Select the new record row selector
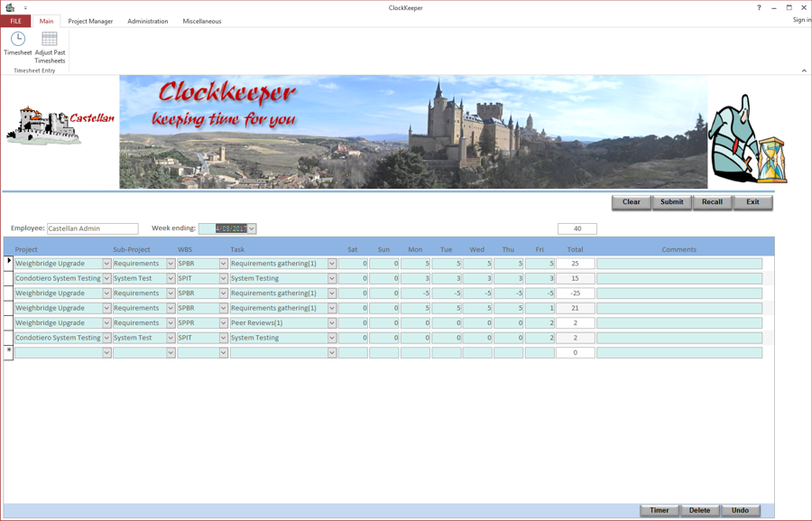The image size is (812, 521). pyautogui.click(x=8, y=352)
